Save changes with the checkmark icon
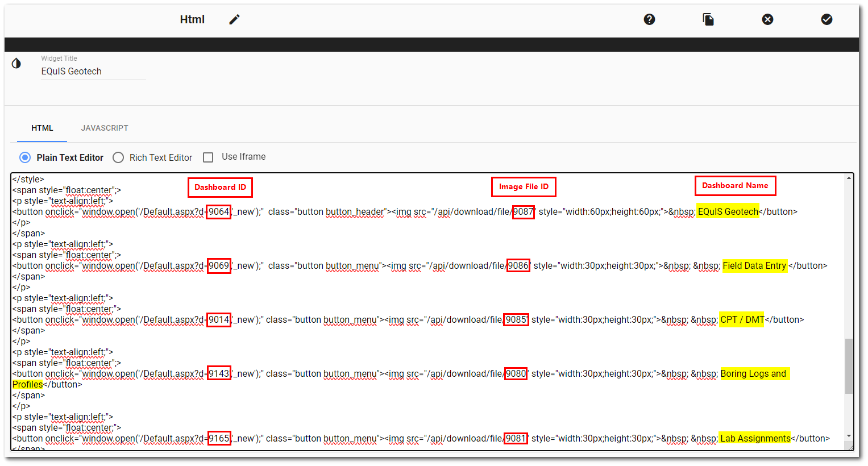 coord(827,19)
